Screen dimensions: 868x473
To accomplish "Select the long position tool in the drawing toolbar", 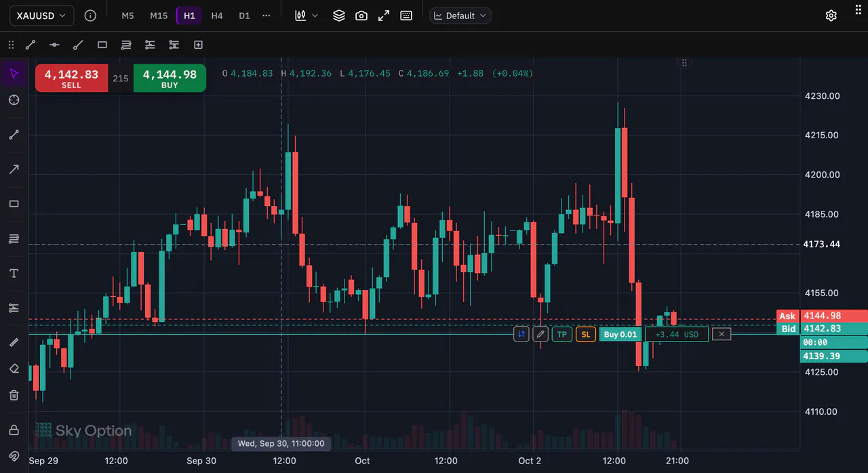I will point(150,45).
